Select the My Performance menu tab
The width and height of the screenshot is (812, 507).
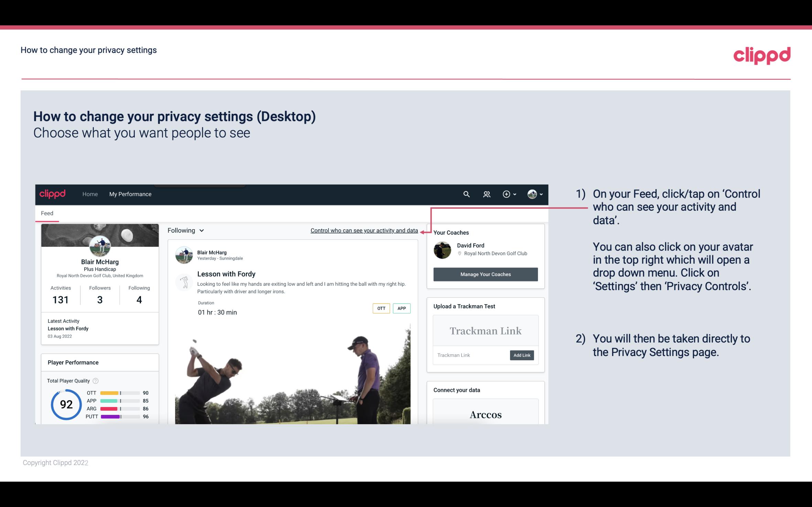click(130, 194)
